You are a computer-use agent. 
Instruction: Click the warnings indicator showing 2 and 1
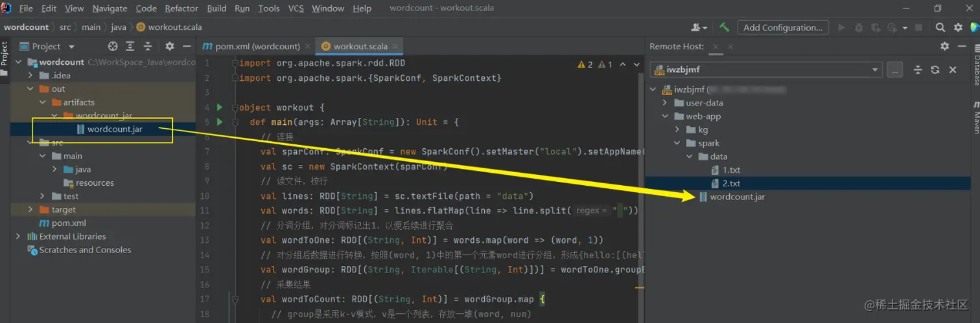tap(595, 65)
